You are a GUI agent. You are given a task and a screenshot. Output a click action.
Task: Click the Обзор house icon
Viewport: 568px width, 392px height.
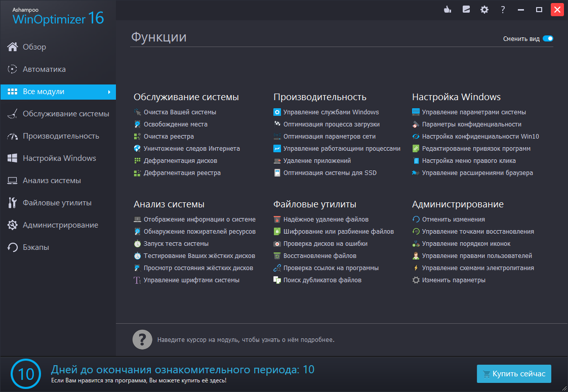click(12, 47)
